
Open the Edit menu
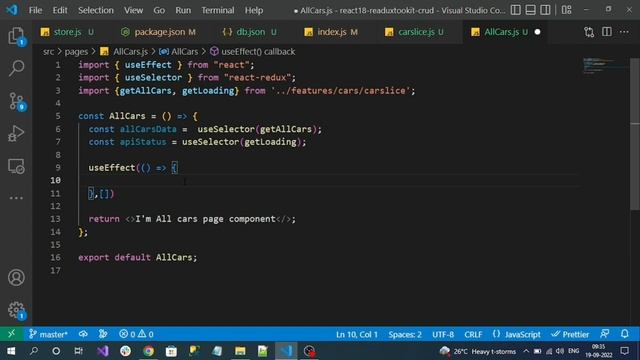point(60,10)
